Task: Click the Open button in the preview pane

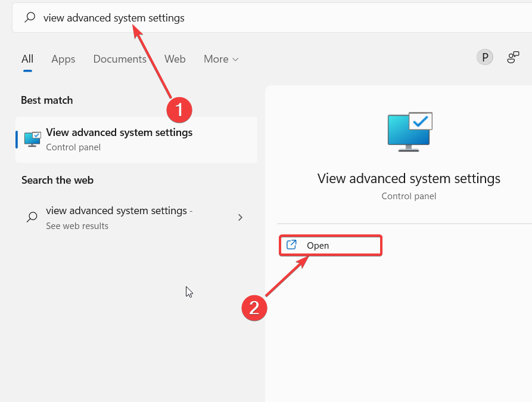Action: pos(330,245)
